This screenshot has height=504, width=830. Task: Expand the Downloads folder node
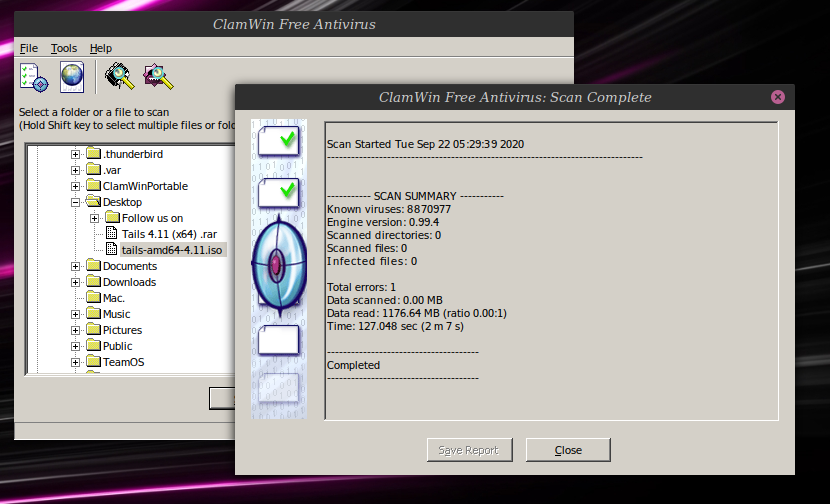coord(75,282)
